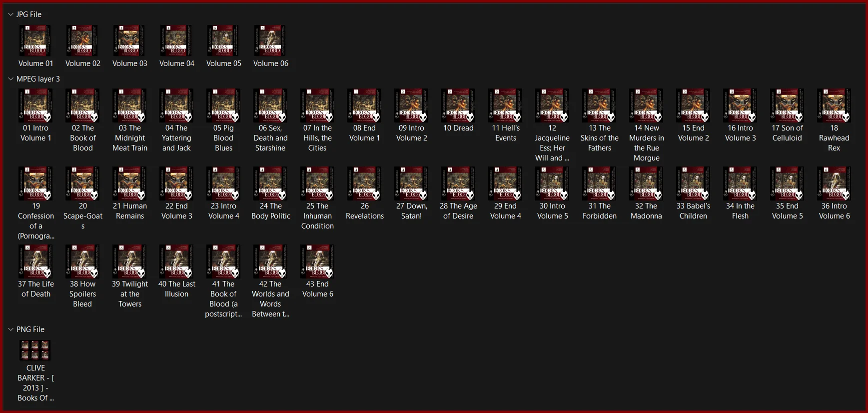Click the 'Volume 04' file name
Screen dimensions: 868x413
[x=177, y=63]
